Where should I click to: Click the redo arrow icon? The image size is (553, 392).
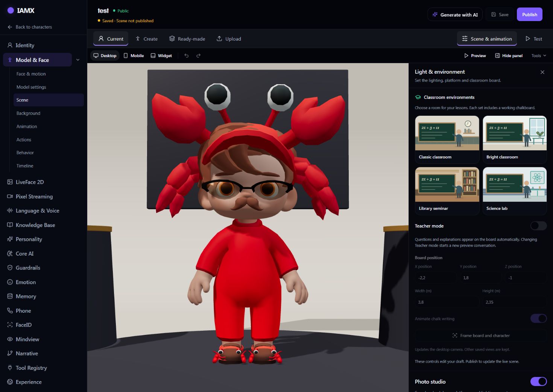198,56
